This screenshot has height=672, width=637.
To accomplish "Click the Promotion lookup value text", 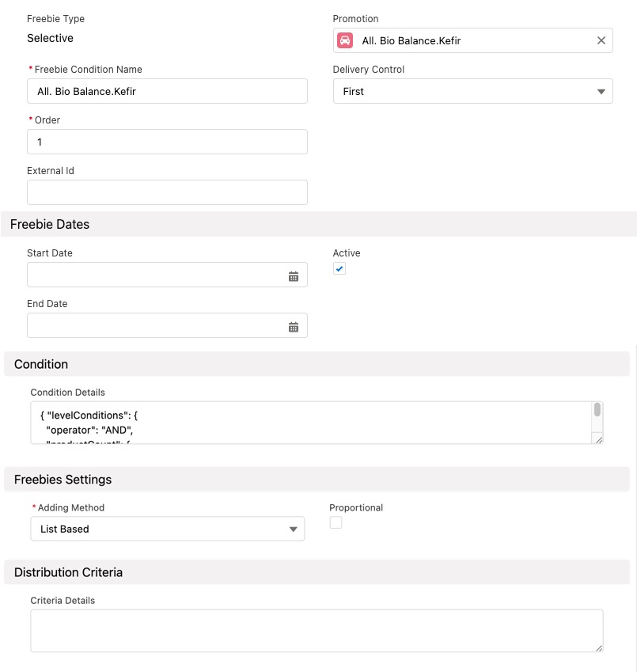I will point(411,40).
